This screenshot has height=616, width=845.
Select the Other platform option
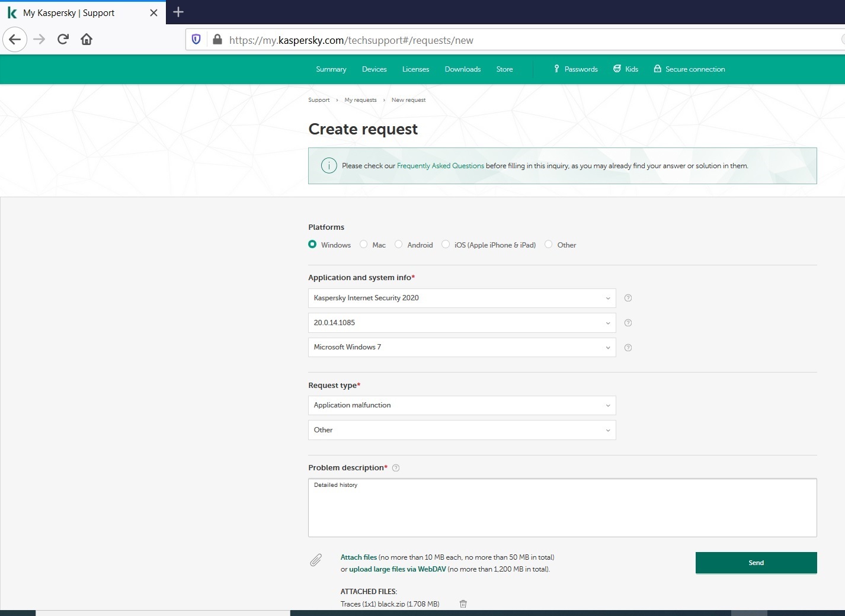point(549,244)
